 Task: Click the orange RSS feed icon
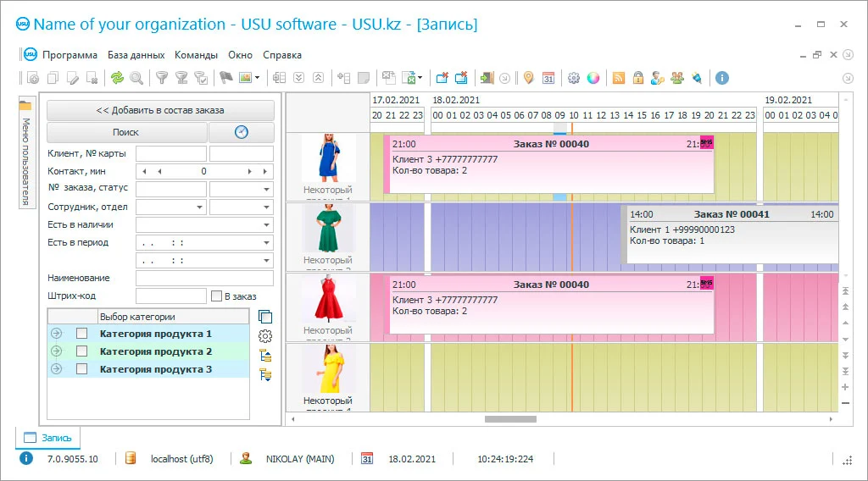(x=618, y=78)
